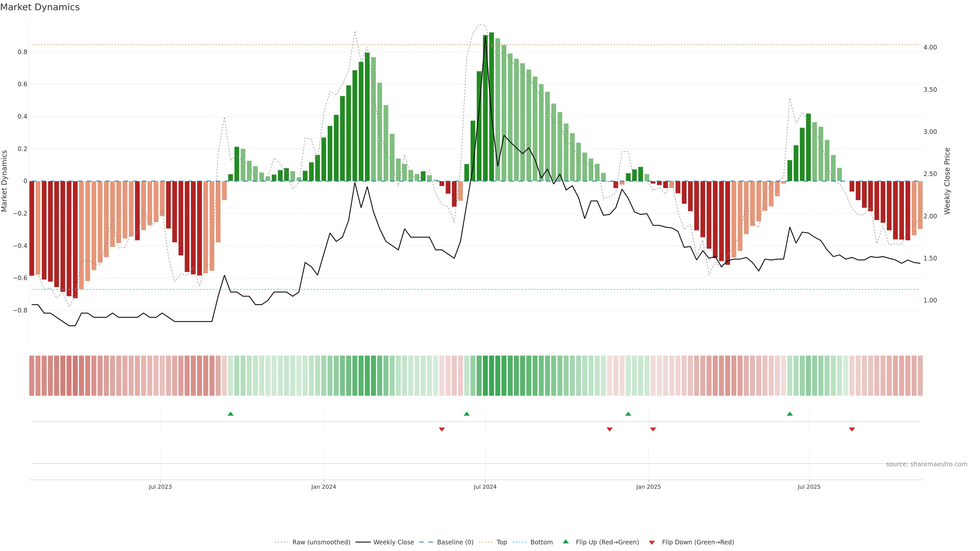Viewport: 980px width, 551px height.
Task: Click the Jul 2024 x-axis label
Action: 485,487
